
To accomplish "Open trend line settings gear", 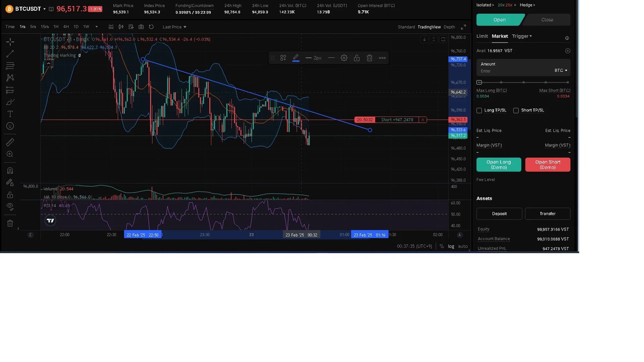I will 344,58.
